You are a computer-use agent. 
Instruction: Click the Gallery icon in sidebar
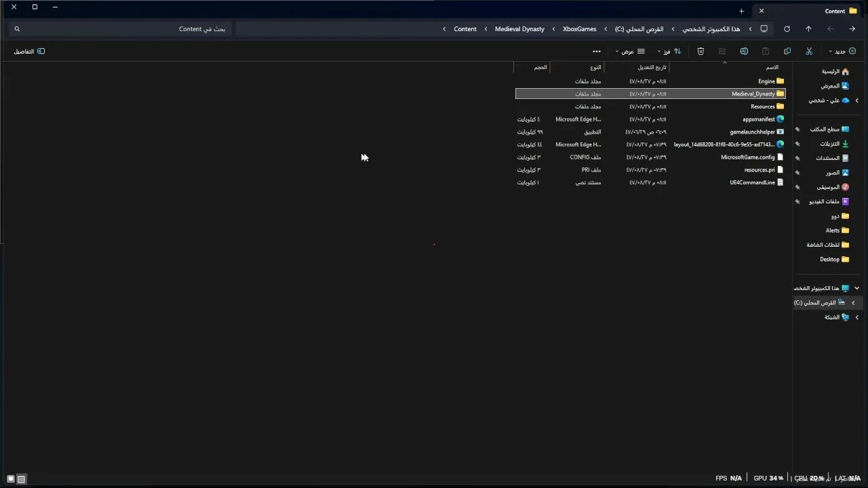(845, 86)
